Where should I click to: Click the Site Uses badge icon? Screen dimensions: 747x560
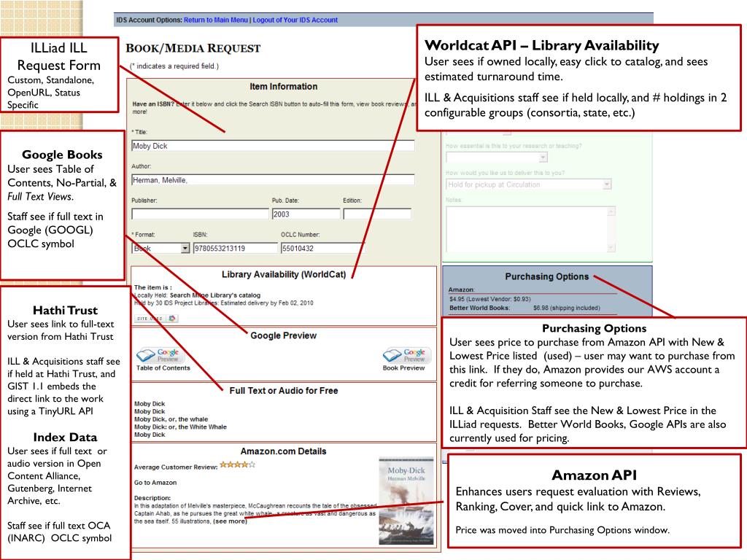[157, 318]
